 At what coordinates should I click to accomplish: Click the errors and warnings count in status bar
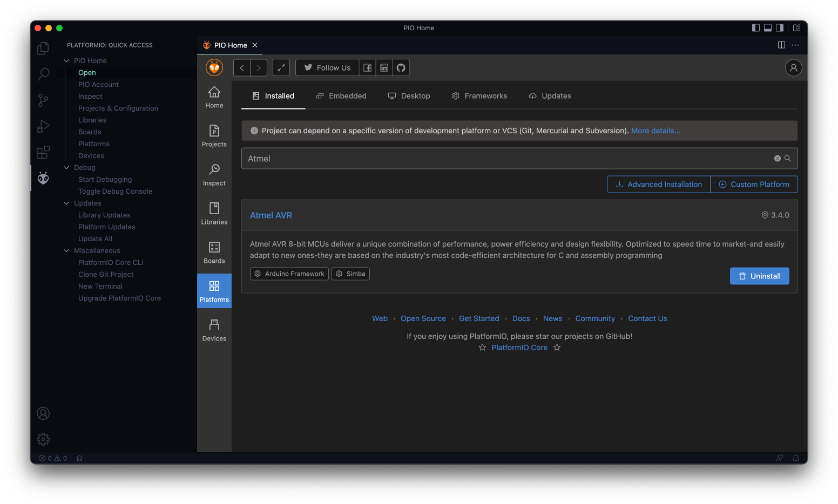point(53,458)
